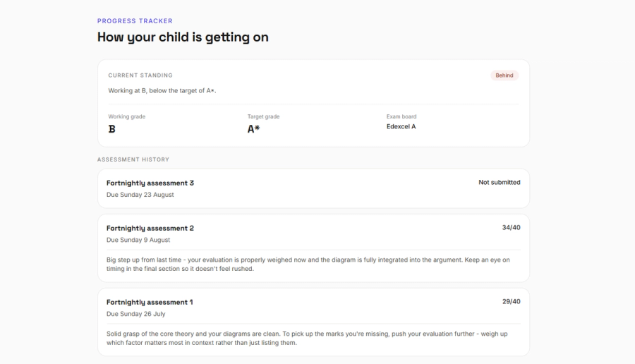Click the Exam board label
The height and width of the screenshot is (364, 635).
click(x=401, y=116)
